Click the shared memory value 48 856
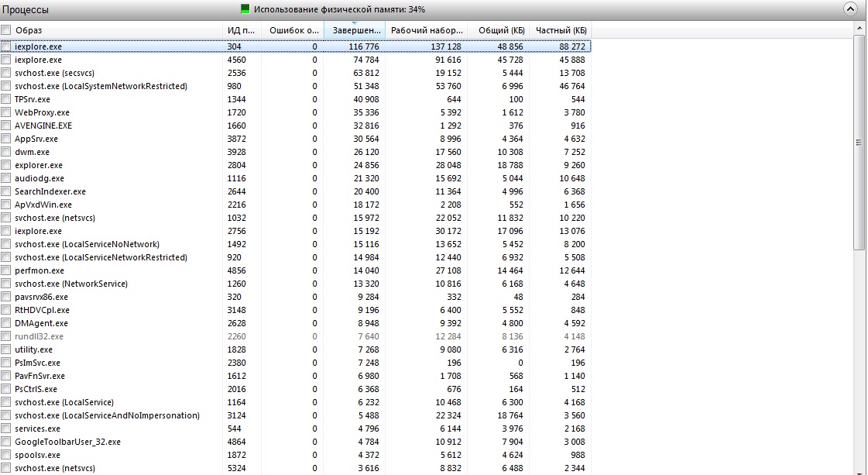The width and height of the screenshot is (868, 475). pos(509,46)
